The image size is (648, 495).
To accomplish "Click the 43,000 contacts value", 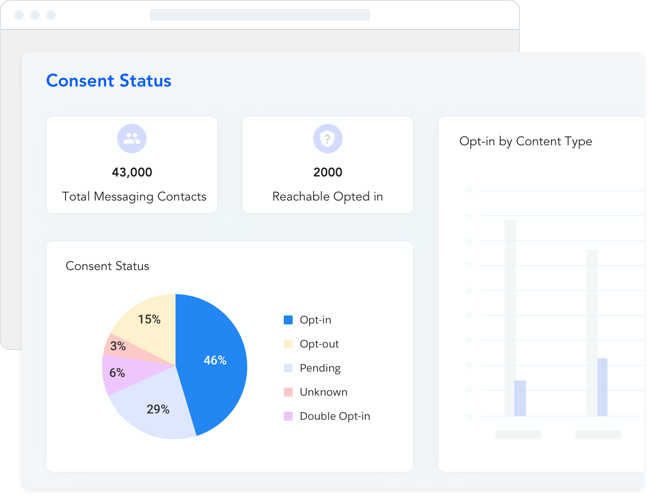I will 132,172.
